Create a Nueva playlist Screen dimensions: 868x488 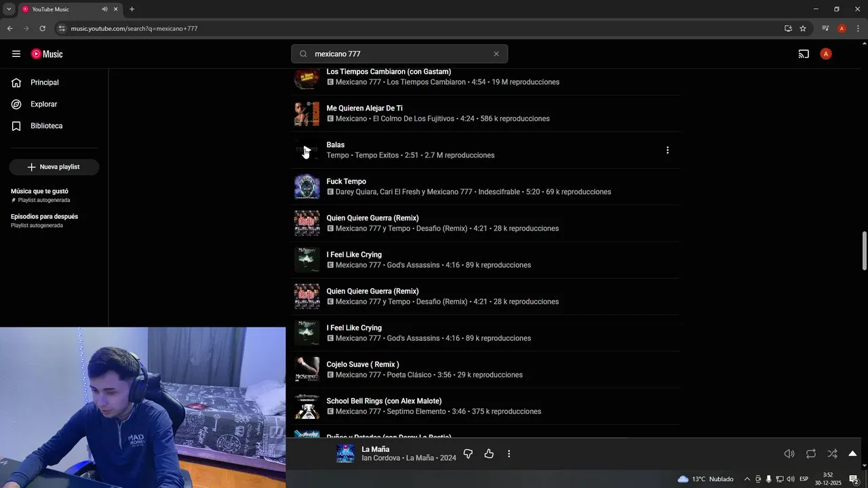(54, 167)
